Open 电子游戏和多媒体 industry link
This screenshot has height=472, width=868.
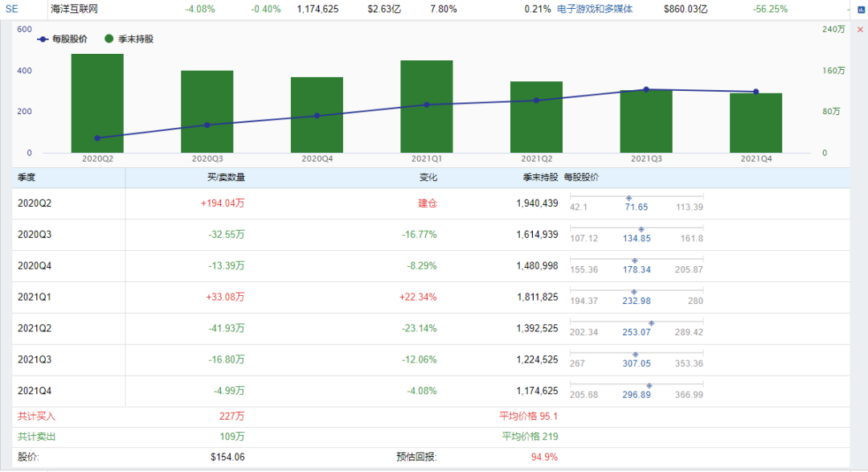pyautogui.click(x=595, y=9)
